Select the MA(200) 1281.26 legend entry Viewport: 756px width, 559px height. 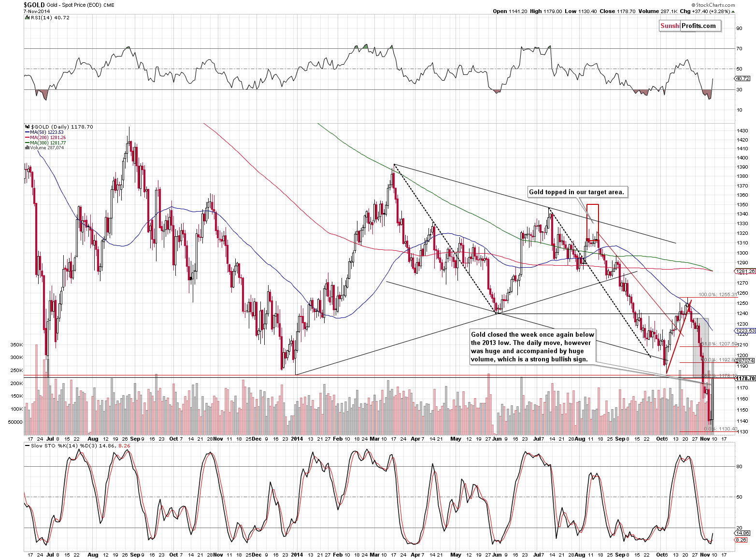point(45,138)
